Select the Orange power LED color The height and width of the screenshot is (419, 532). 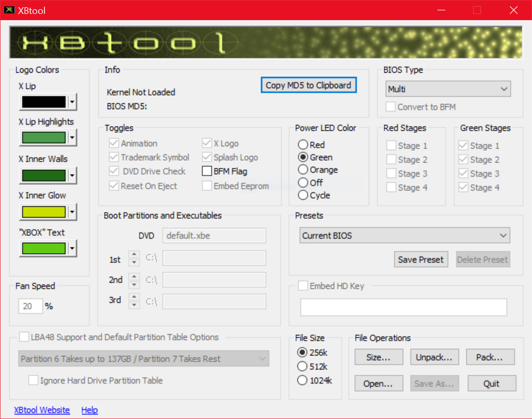coord(303,169)
